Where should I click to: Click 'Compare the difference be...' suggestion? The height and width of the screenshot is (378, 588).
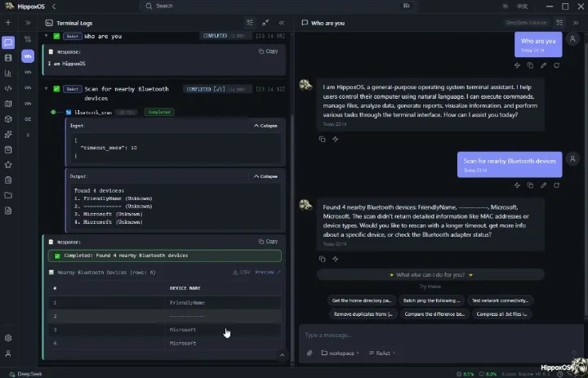[x=434, y=314]
